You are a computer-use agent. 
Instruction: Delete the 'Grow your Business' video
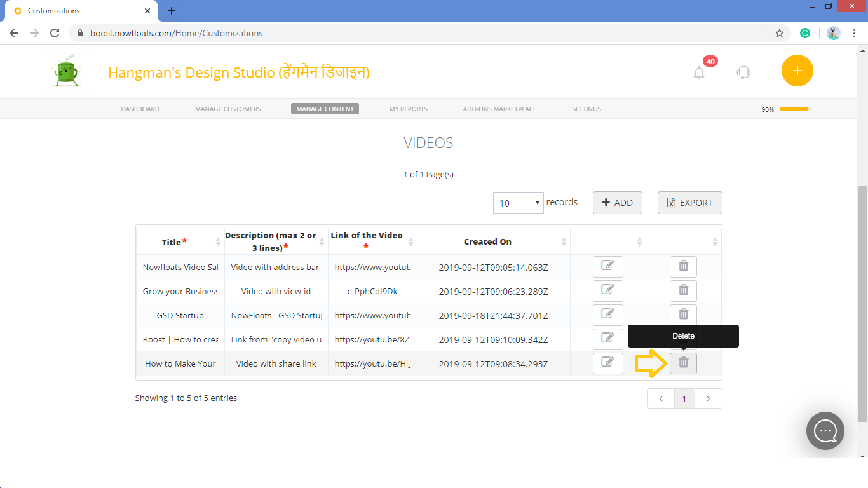coord(683,290)
